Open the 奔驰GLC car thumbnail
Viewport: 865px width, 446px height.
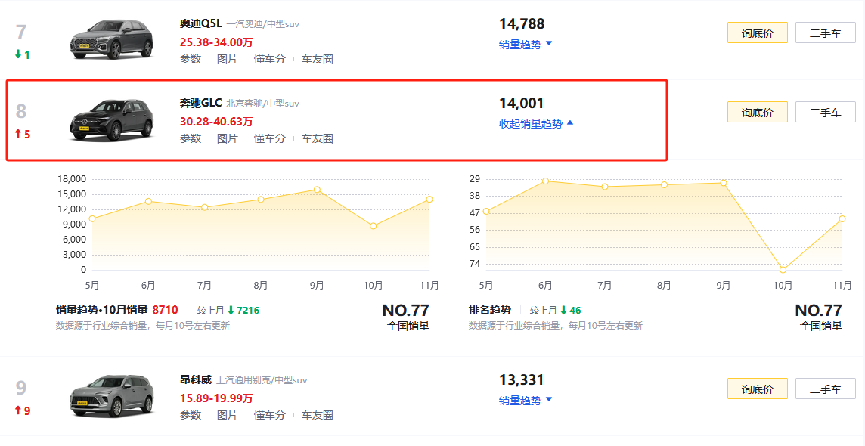[111, 120]
